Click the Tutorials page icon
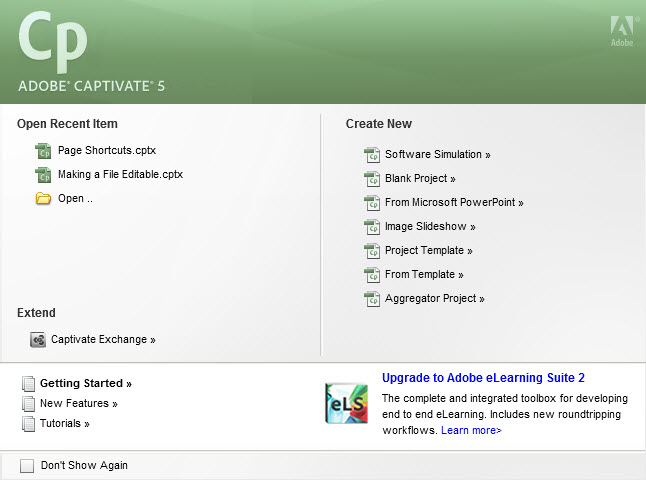646x480 pixels. pos(28,424)
